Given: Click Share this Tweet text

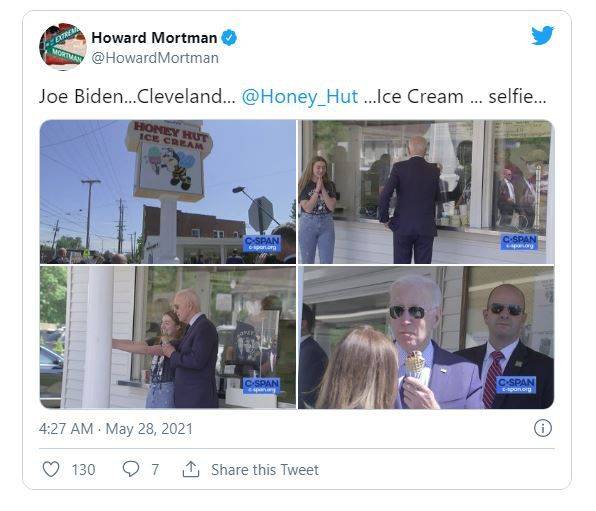Looking at the screenshot, I should [265, 470].
